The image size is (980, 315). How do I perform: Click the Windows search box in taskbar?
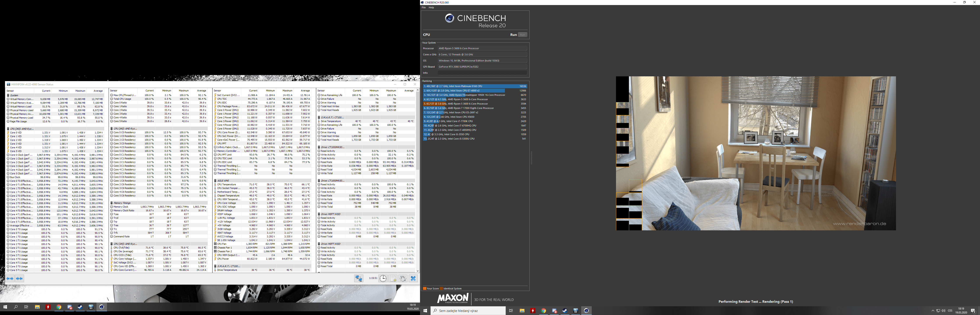click(468, 311)
